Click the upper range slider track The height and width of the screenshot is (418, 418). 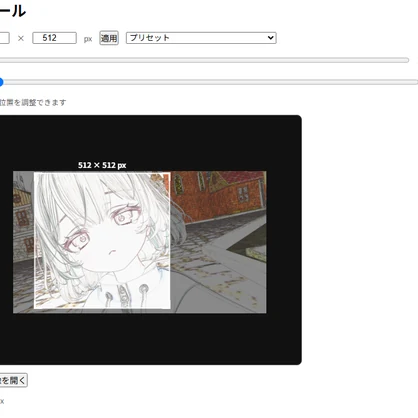coord(204,60)
